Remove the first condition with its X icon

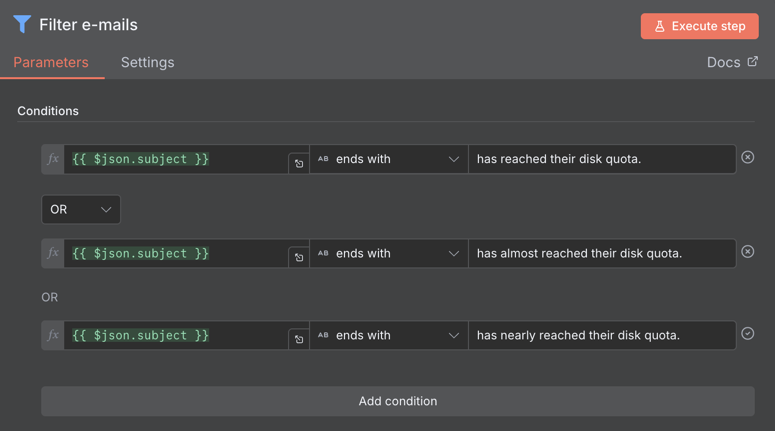(747, 157)
